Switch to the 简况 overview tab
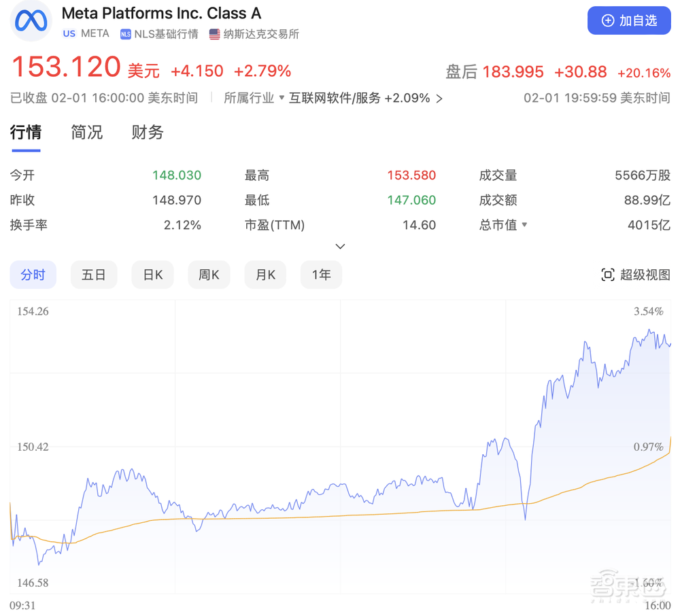The width and height of the screenshot is (680, 616). 86,133
